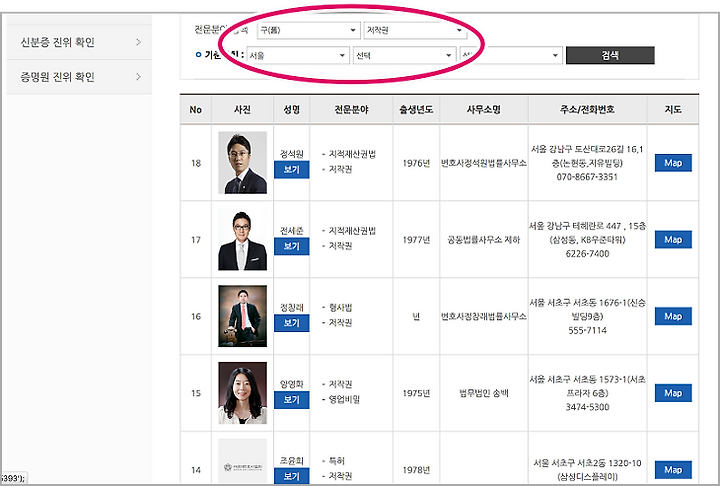Screen dimensions: 720x486
Task: Click the black 검색 search button
Action: pyautogui.click(x=610, y=55)
